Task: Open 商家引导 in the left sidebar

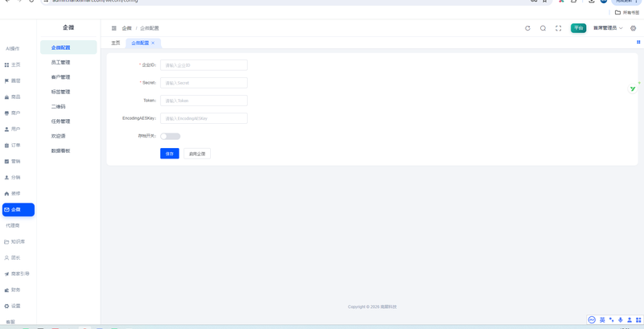Action: click(x=18, y=273)
